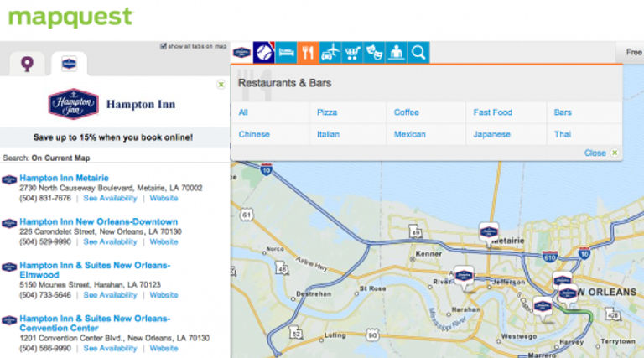This screenshot has width=644, height=358.
Task: Visit Website for Elmwood hotel
Action: pyautogui.click(x=164, y=295)
